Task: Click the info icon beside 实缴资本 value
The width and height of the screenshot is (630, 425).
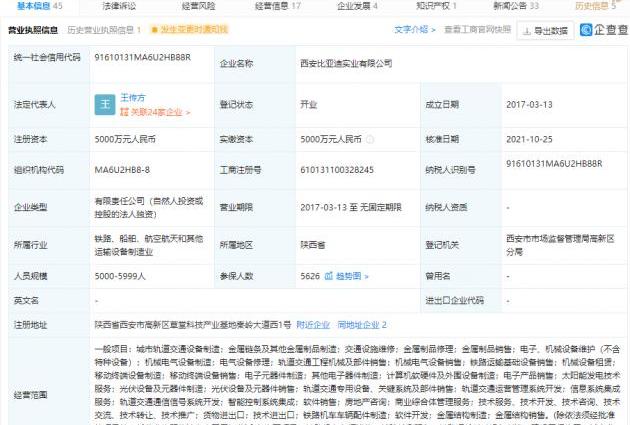Action: click(370, 139)
